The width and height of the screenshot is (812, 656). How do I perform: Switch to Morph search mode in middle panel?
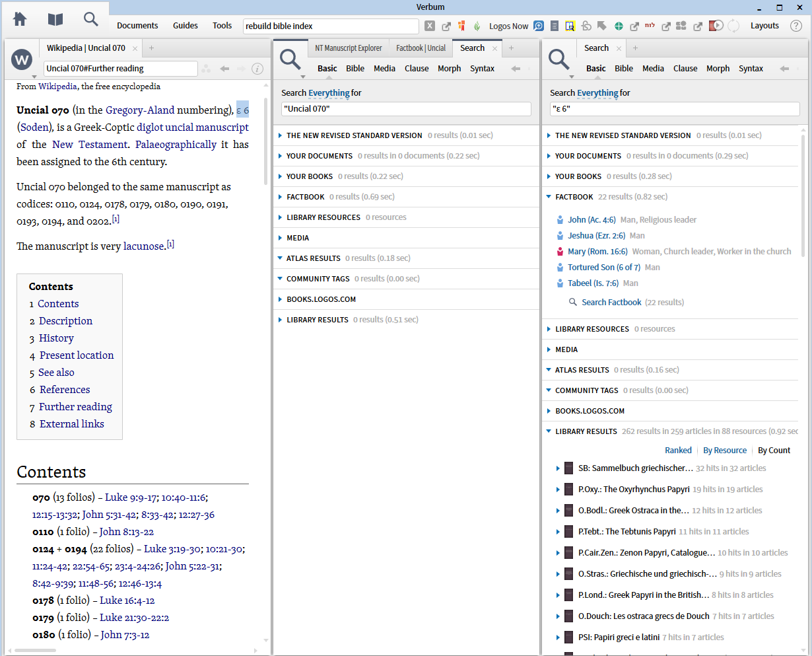[449, 68]
